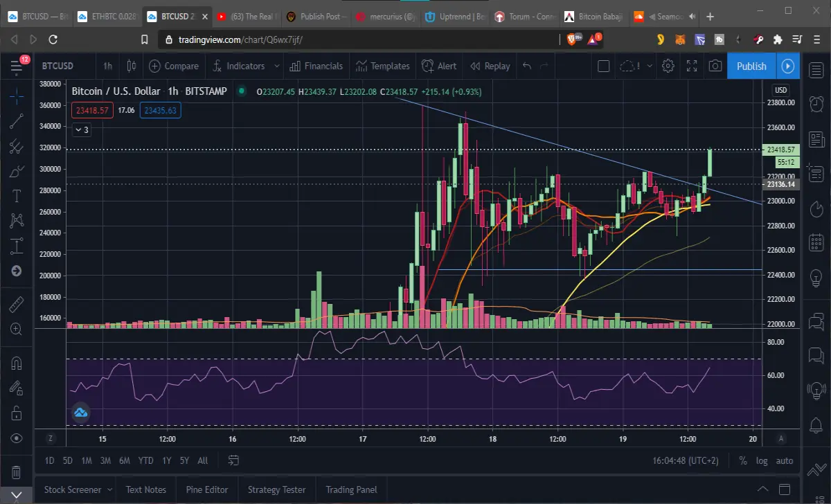The height and width of the screenshot is (504, 831).
Task: Toggle hide all drawings eye icon
Action: click(x=17, y=438)
